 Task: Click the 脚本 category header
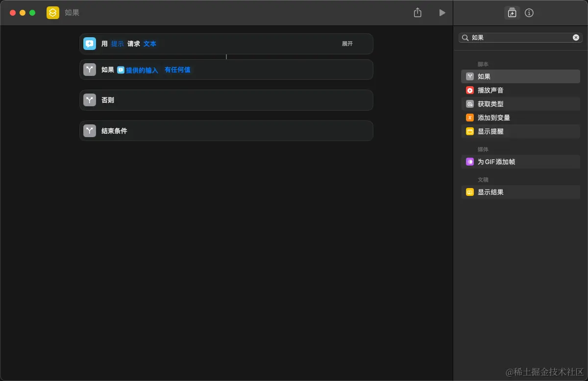[483, 64]
